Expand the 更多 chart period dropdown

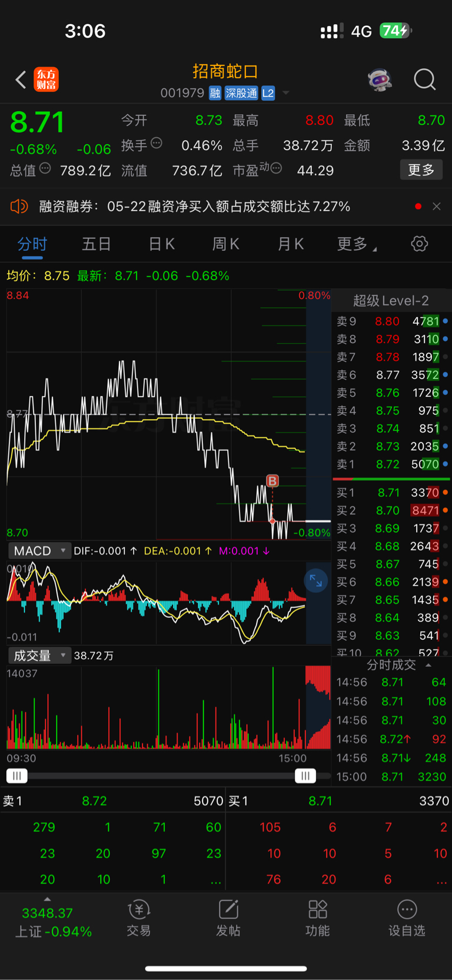pos(357,244)
